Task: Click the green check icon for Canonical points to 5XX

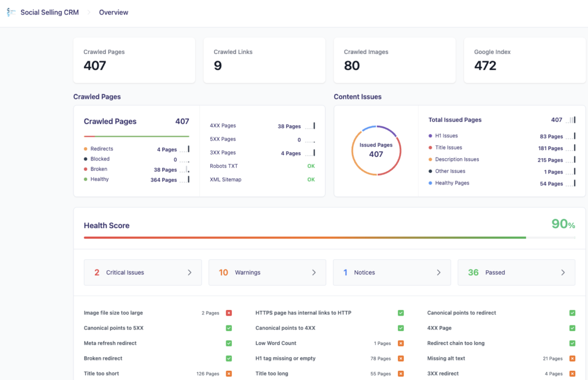Action: coord(229,328)
